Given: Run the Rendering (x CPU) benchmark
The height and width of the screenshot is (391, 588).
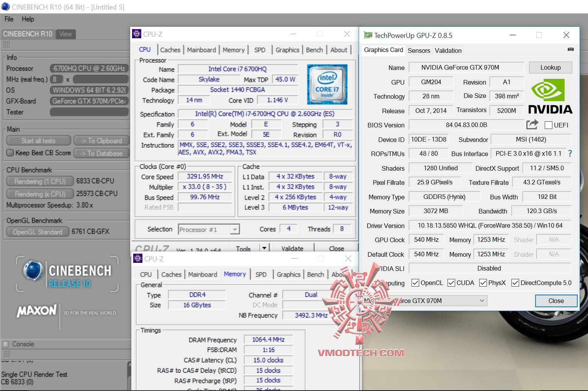Looking at the screenshot, I should point(40,194).
